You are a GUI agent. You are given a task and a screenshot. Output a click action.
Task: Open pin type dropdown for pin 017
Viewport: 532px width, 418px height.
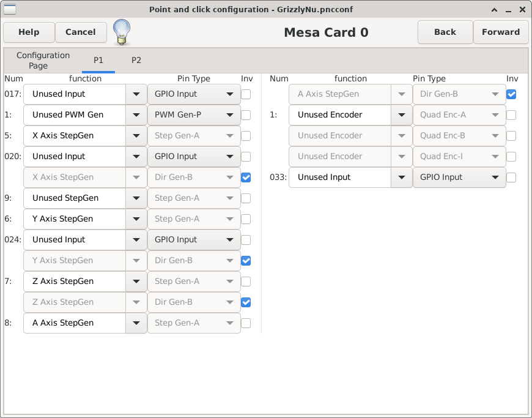coord(194,94)
